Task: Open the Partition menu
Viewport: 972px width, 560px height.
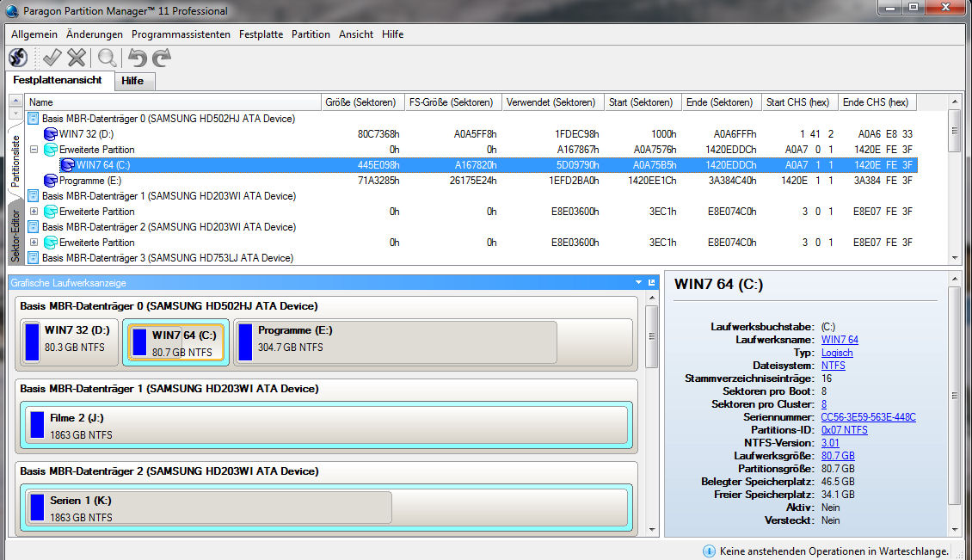Action: click(311, 34)
